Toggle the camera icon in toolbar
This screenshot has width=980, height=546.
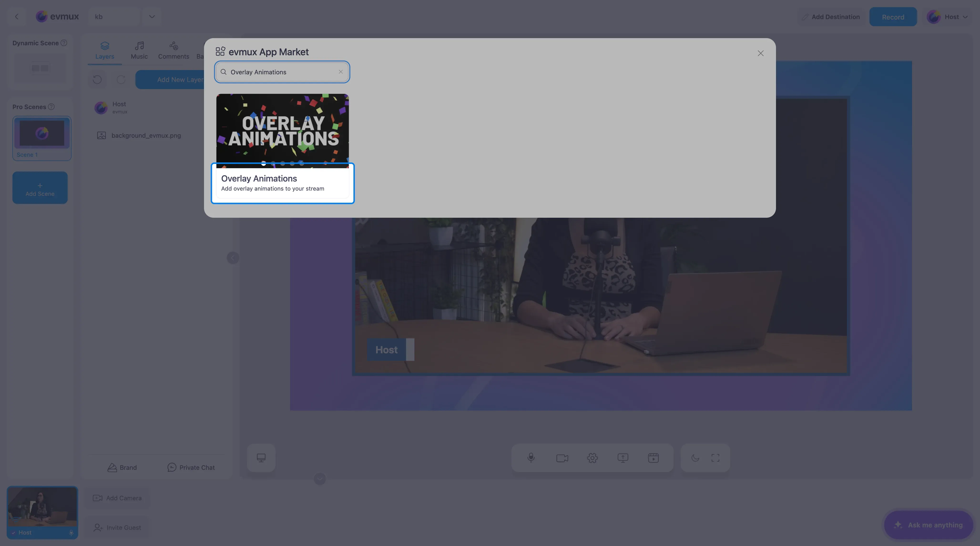(562, 458)
